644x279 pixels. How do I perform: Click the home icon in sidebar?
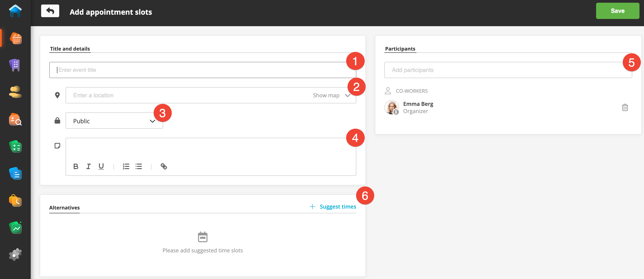pyautogui.click(x=15, y=11)
